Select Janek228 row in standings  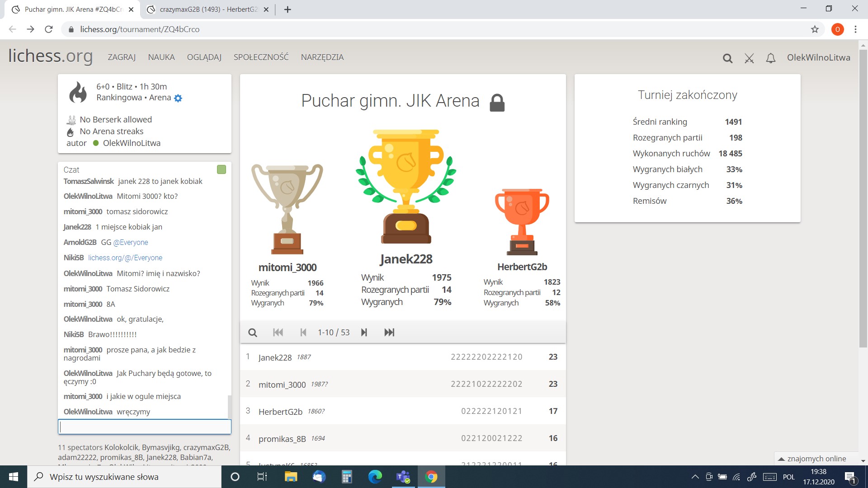click(403, 357)
